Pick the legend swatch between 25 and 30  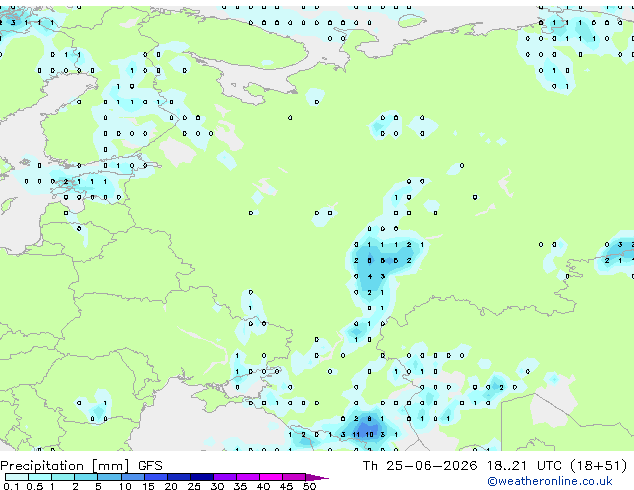(x=201, y=477)
